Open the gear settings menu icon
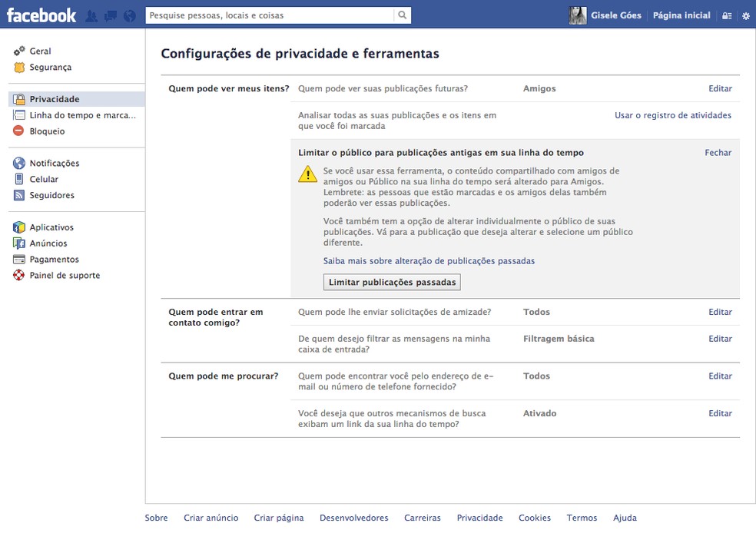This screenshot has width=756, height=533. 745,16
